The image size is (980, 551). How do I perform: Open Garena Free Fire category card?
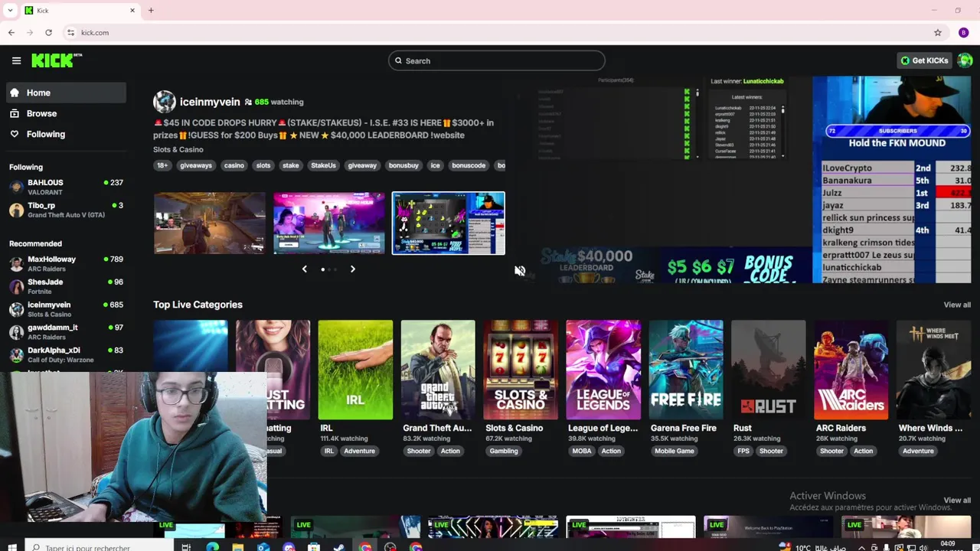click(686, 370)
